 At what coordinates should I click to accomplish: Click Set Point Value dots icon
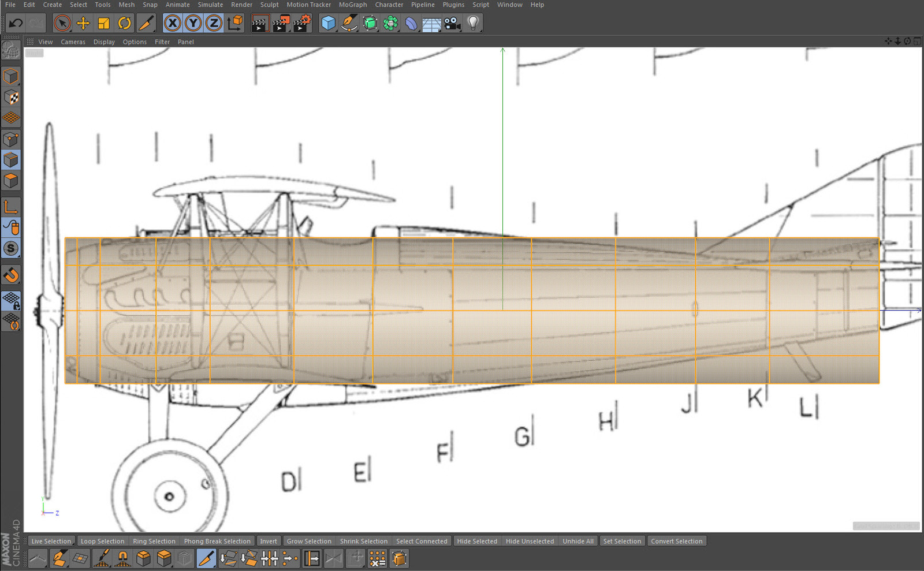click(x=378, y=558)
